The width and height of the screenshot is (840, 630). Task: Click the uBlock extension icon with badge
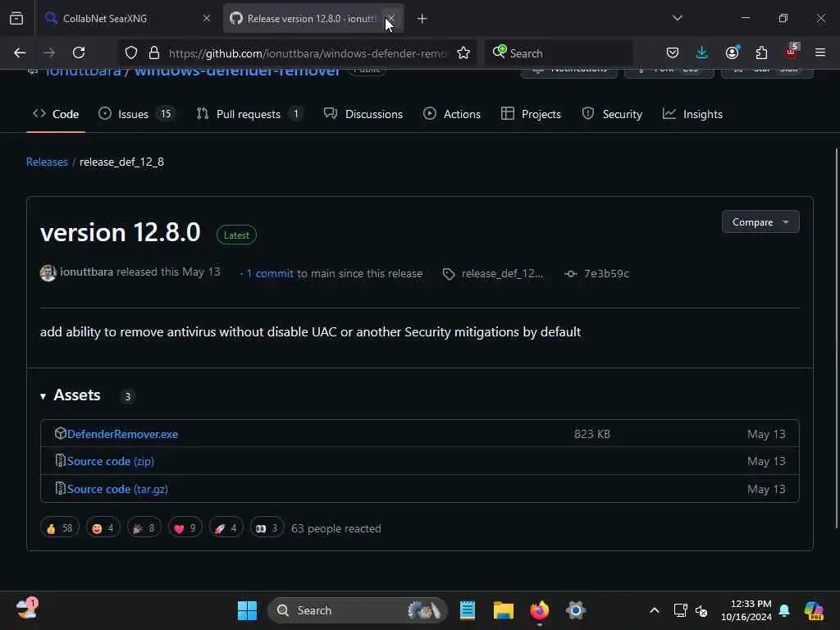click(x=792, y=52)
